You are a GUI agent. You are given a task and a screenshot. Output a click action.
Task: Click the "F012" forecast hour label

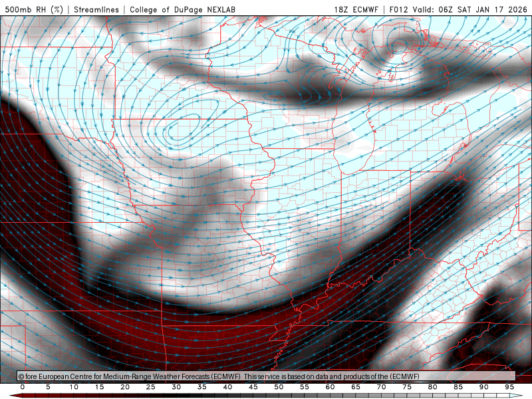coord(399,9)
